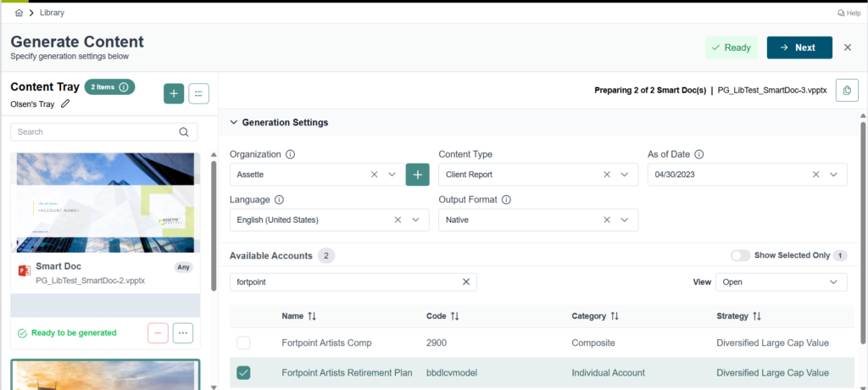Click the main panel vertical scrollbar
The image size is (868, 390).
tap(863, 232)
